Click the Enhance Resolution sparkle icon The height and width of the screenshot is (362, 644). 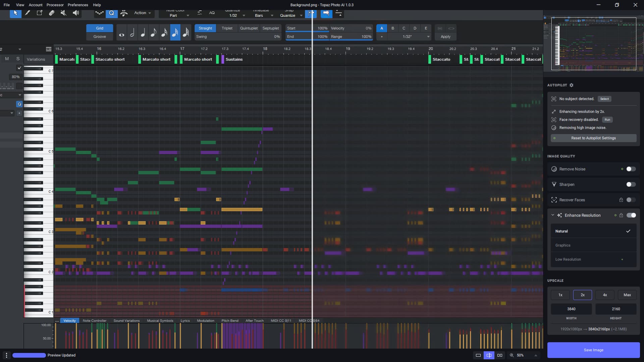(559, 215)
